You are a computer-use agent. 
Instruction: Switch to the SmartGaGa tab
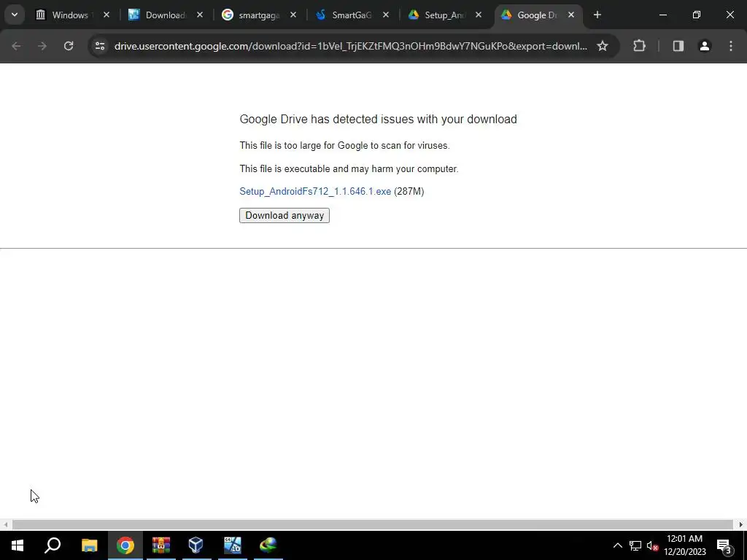point(351,15)
